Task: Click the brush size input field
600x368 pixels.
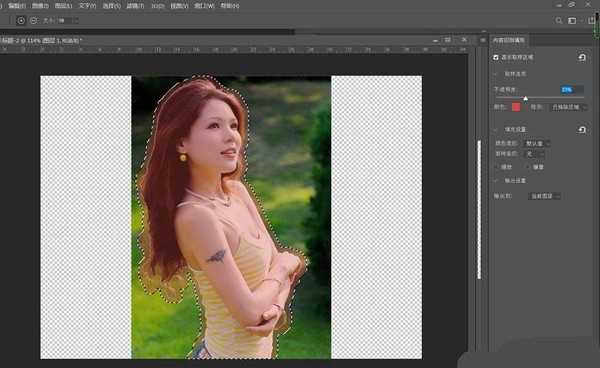Action: (67, 21)
